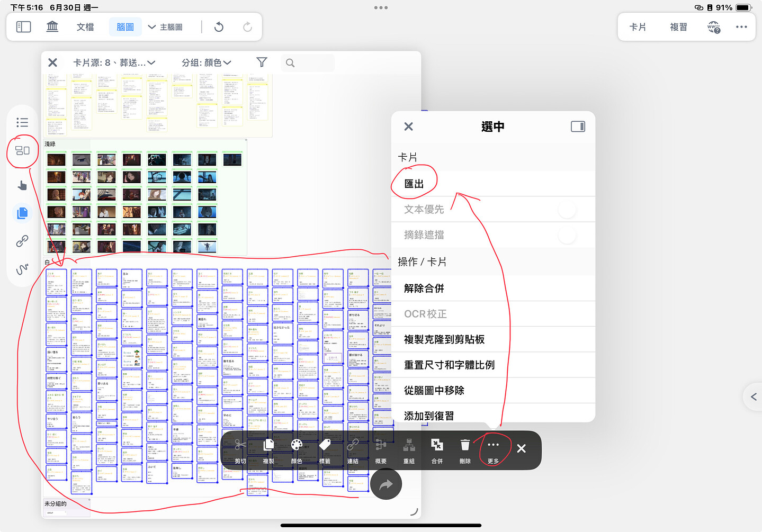Tap 複製 in the selection toolbar
The image size is (762, 532).
coord(268,450)
